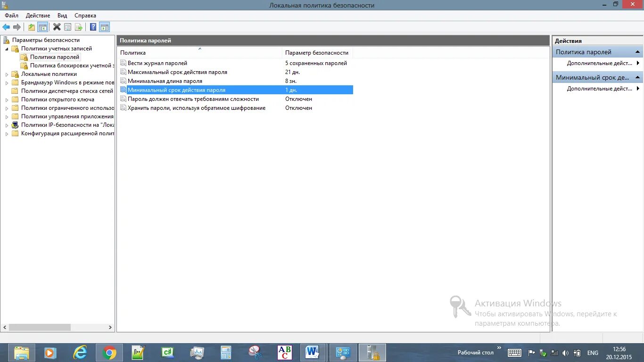The width and height of the screenshot is (644, 362).
Task: Open the ABC application in the taskbar
Action: (x=285, y=352)
